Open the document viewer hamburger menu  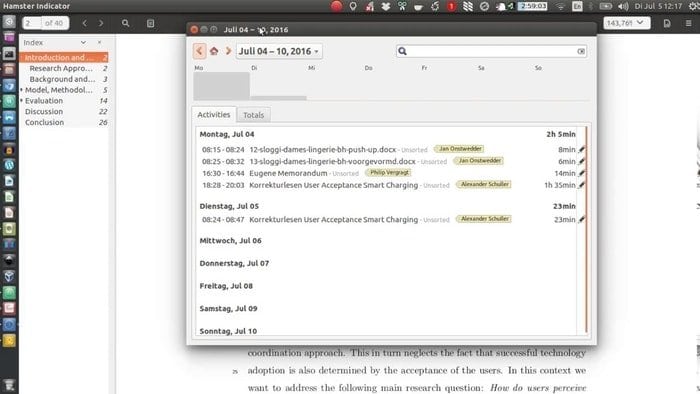click(x=688, y=23)
